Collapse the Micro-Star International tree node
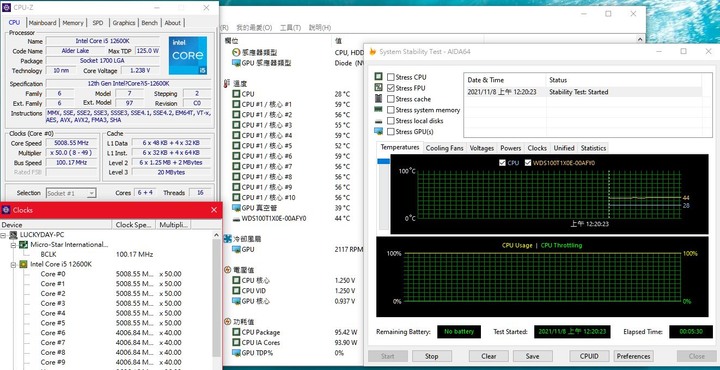The width and height of the screenshot is (720, 370). click(14, 245)
